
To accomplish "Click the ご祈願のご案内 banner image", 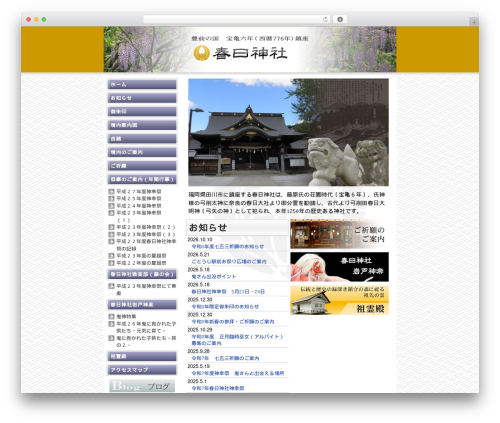I will [339, 234].
